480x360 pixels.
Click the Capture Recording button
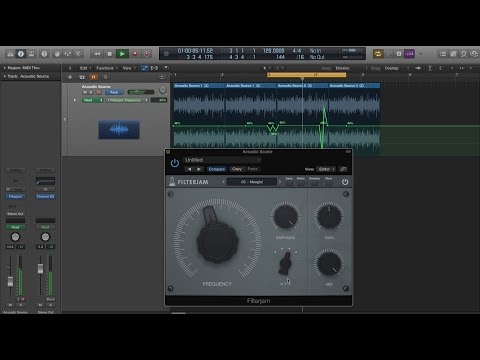pos(147,54)
